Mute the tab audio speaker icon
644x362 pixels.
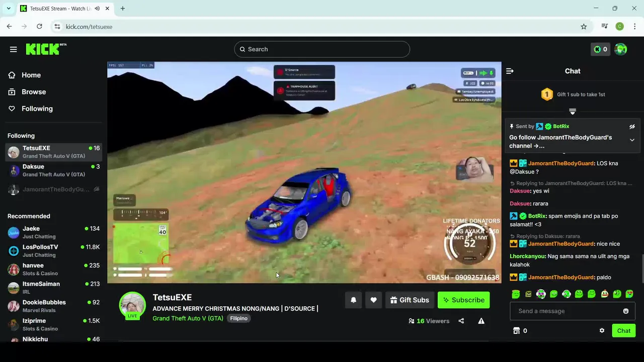97,9
